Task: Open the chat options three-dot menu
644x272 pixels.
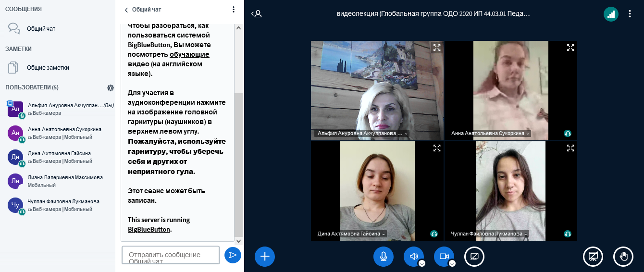Action: click(234, 10)
